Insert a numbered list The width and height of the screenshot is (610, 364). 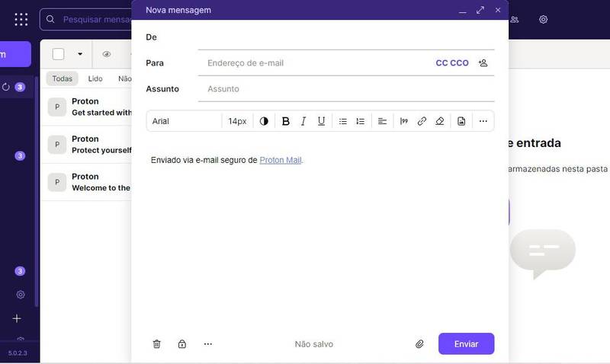[361, 121]
